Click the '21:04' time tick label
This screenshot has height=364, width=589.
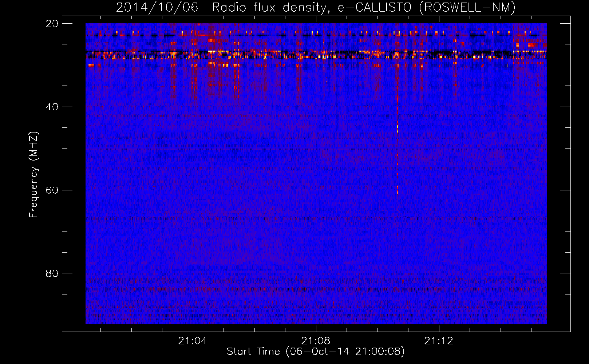(x=193, y=341)
